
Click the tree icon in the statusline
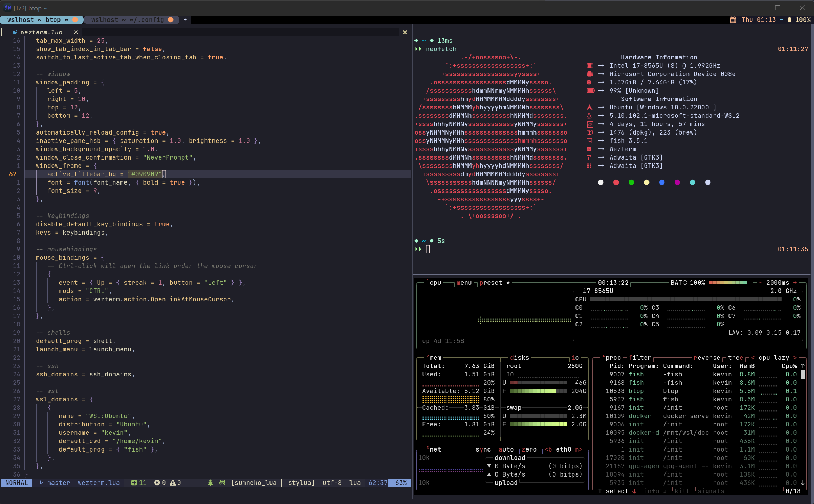[x=210, y=483]
